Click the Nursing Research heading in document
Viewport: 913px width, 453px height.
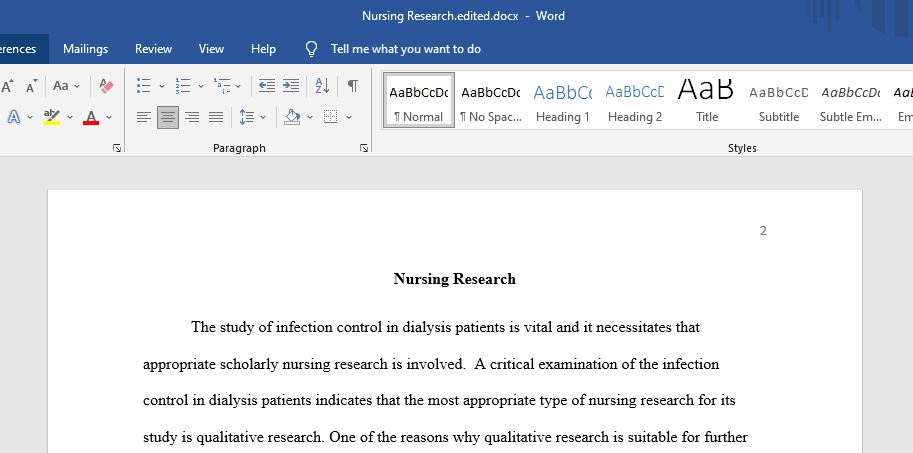(455, 279)
